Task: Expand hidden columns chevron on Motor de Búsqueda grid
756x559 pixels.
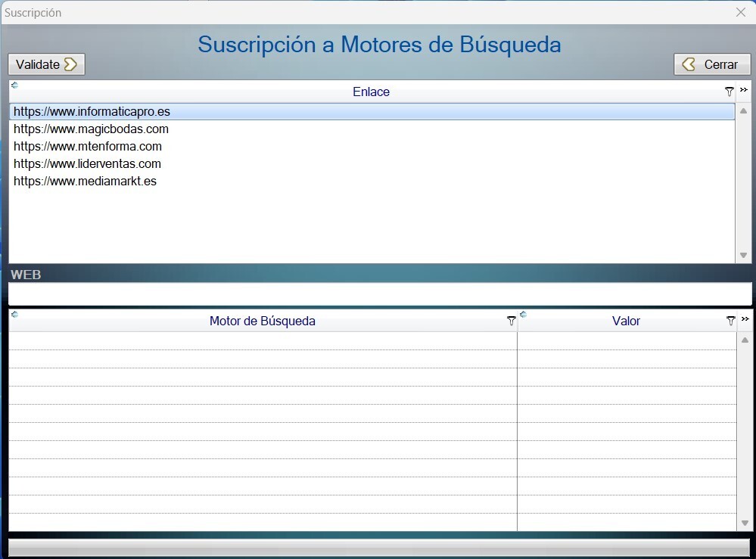Action: [x=745, y=318]
